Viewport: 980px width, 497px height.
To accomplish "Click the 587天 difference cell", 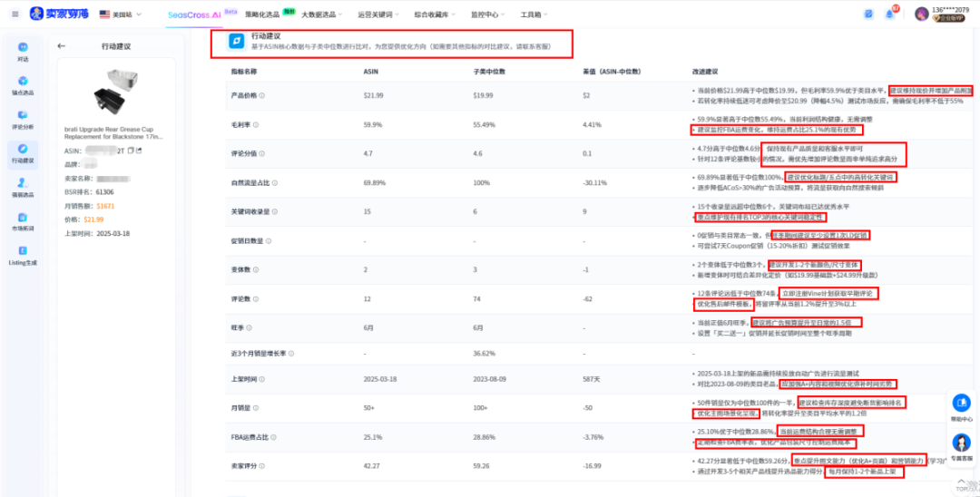I will [591, 379].
